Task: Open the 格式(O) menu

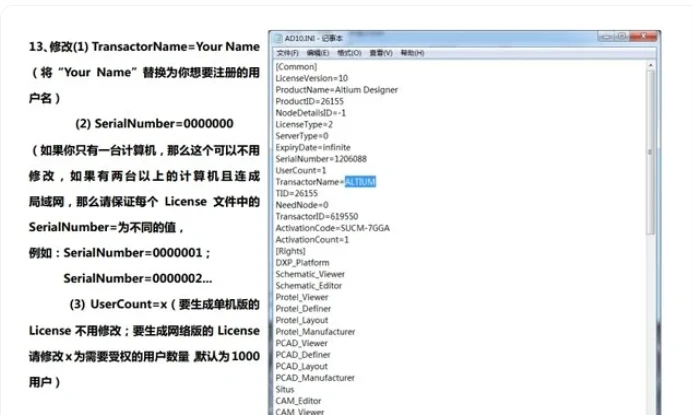Action: tap(349, 53)
